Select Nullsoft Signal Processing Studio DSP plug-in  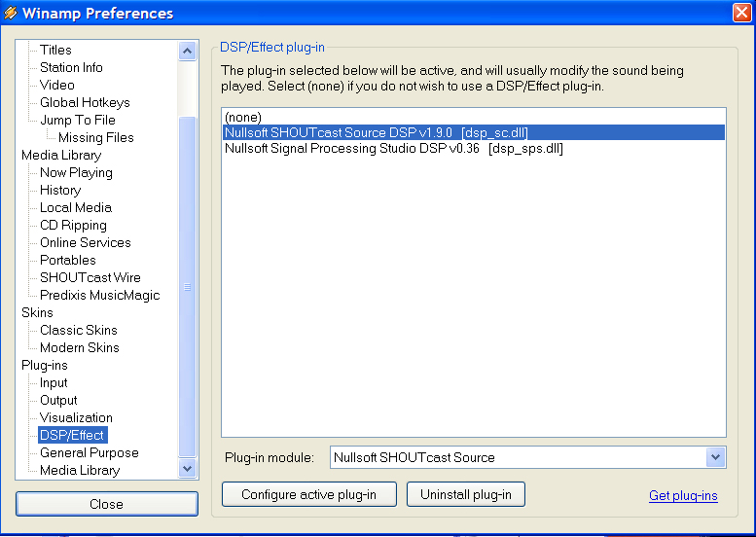[x=393, y=149]
